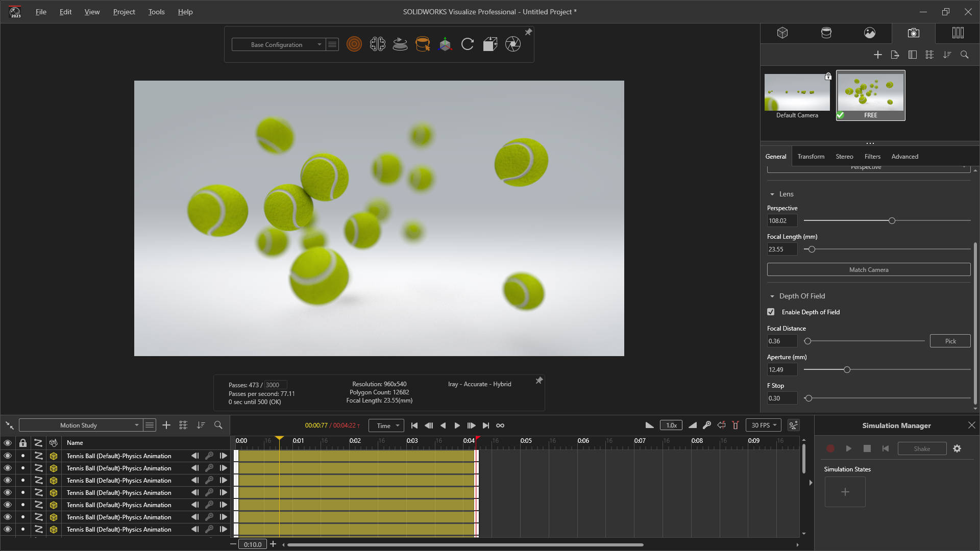The height and width of the screenshot is (551, 980).
Task: Switch to the Transform tab
Action: pyautogui.click(x=811, y=156)
